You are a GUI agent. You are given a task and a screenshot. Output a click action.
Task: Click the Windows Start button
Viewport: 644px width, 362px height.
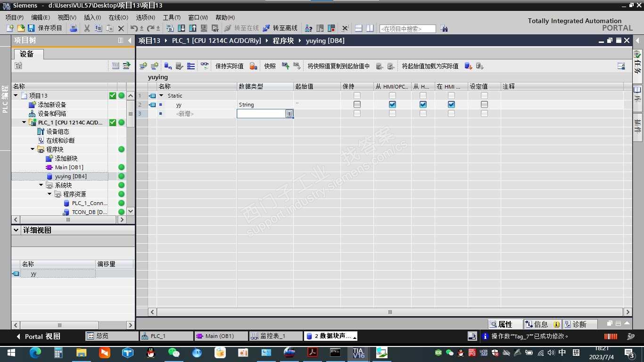11,353
